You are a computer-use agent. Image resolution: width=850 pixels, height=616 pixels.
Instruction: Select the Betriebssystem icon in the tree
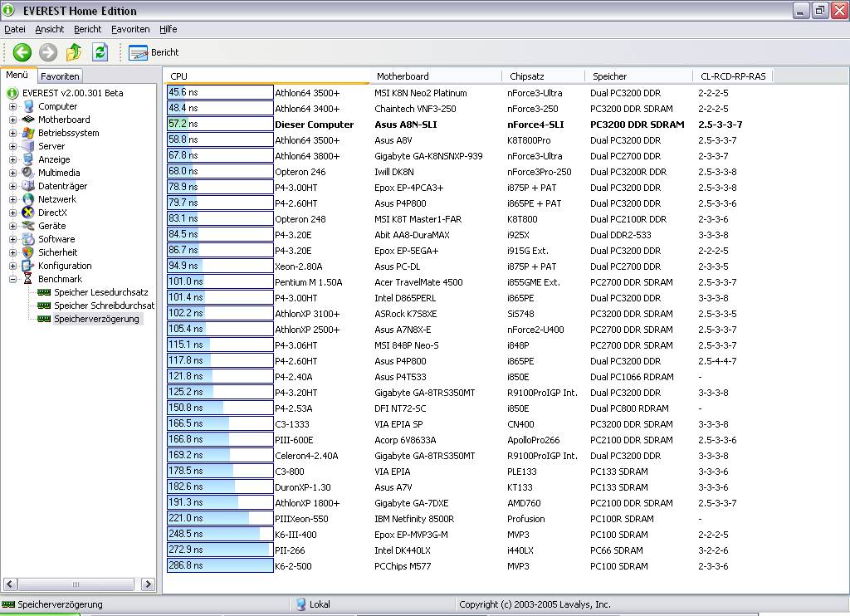click(x=28, y=133)
